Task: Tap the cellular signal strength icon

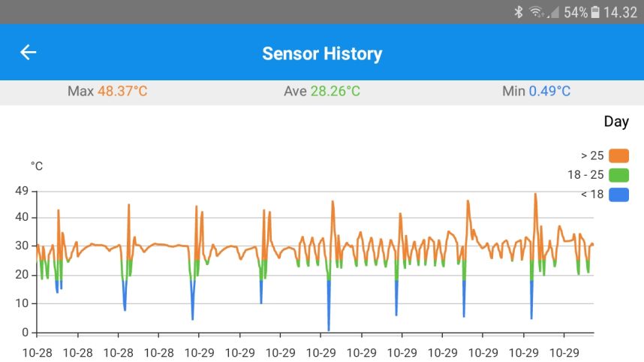Action: (x=554, y=12)
